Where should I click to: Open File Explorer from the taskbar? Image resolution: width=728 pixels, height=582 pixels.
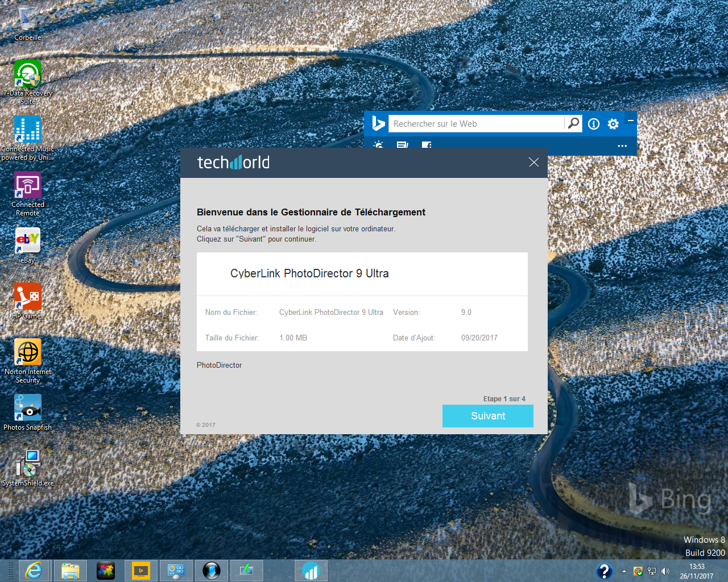point(71,570)
